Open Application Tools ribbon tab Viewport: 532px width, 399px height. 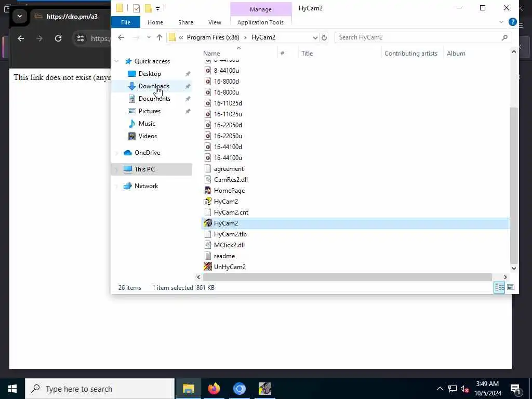[261, 22]
